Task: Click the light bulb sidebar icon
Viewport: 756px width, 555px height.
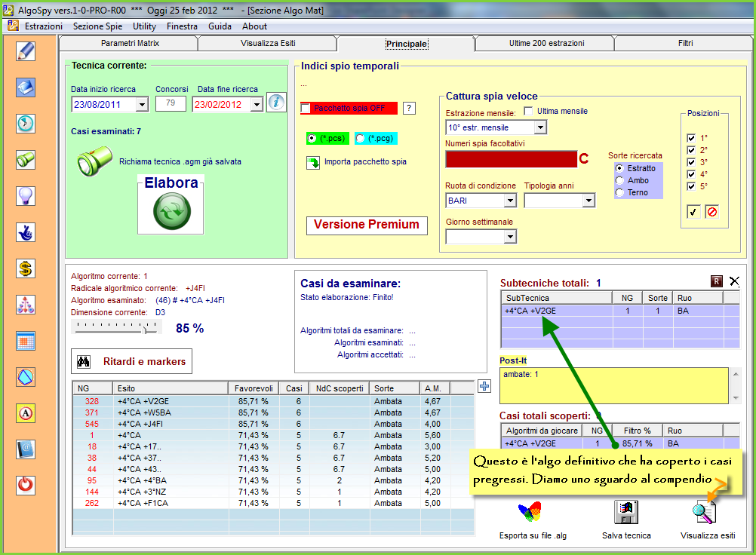Action: pyautogui.click(x=26, y=196)
